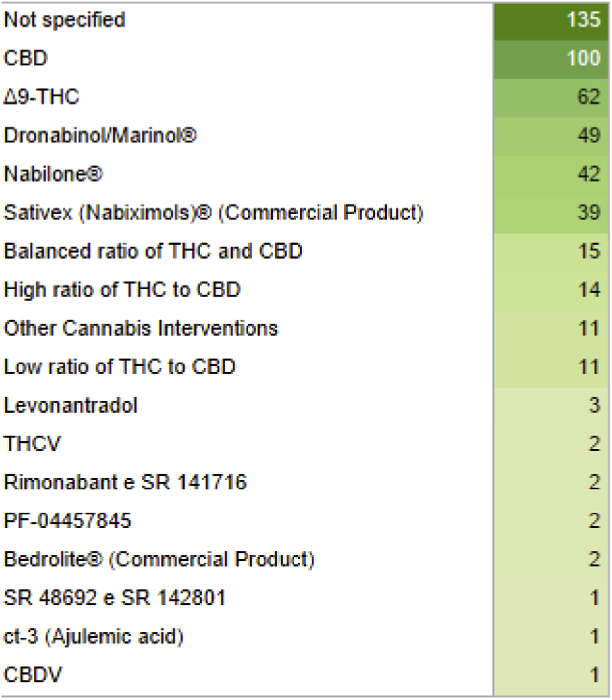Viewport: 612px width, 700px height.
Task: Click the CBD row label
Action: tap(26, 59)
